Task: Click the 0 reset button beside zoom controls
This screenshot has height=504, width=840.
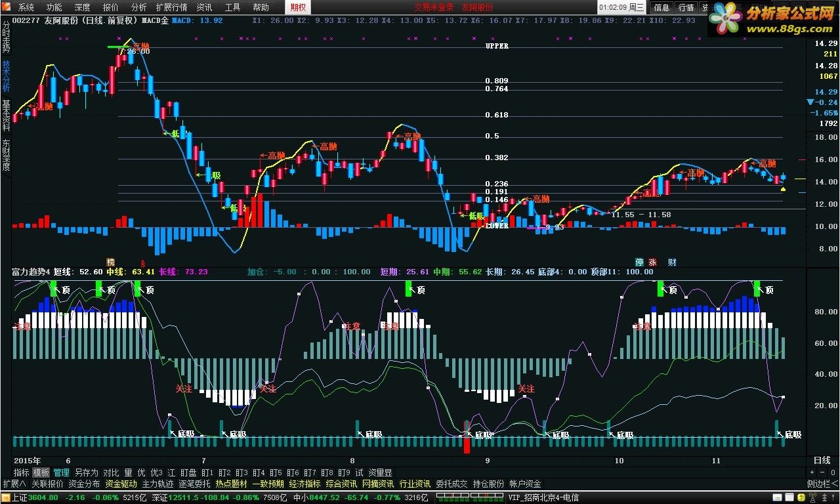Action: tap(832, 472)
